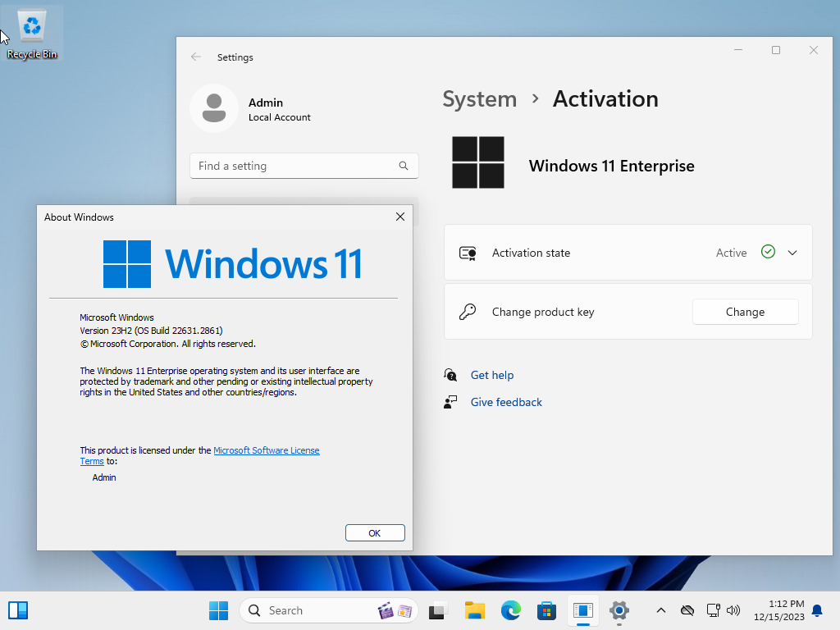Go to System in the breadcrumb
This screenshot has width=840, height=630.
pos(479,99)
